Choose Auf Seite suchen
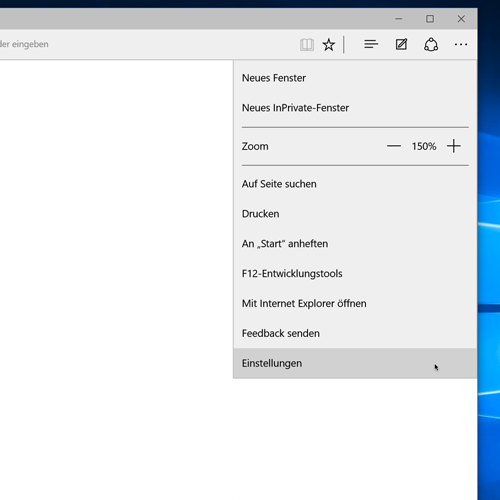This screenshot has height=500, width=500. coord(355,184)
